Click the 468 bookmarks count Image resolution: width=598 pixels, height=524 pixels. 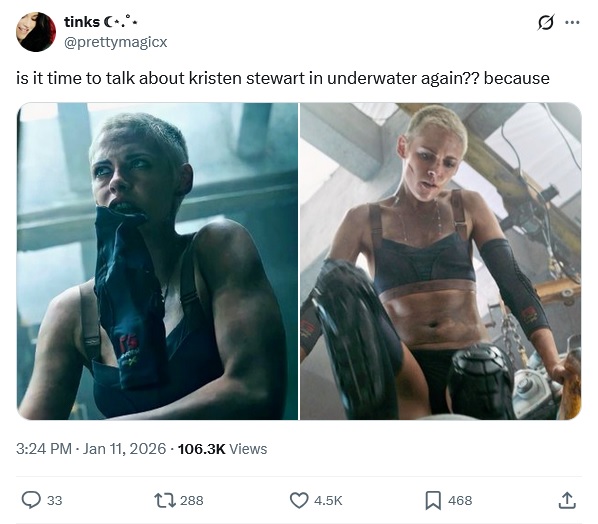[x=460, y=500]
